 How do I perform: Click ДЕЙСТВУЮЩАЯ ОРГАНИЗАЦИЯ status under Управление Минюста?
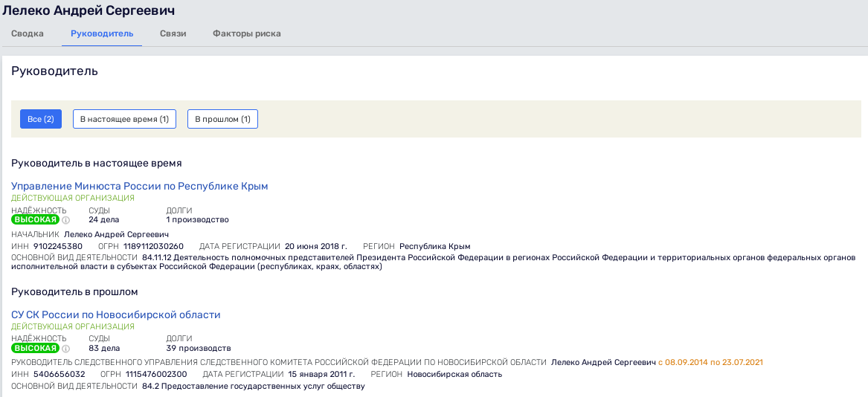tap(72, 198)
